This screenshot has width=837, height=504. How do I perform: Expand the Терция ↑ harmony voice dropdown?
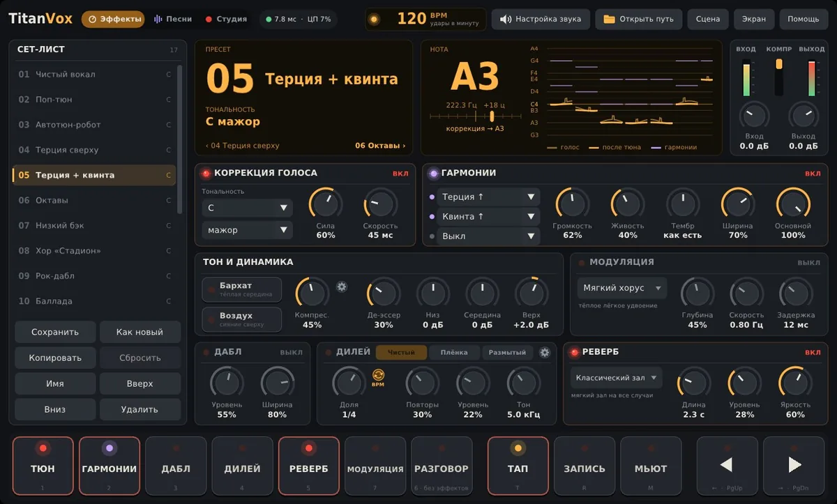(x=488, y=197)
